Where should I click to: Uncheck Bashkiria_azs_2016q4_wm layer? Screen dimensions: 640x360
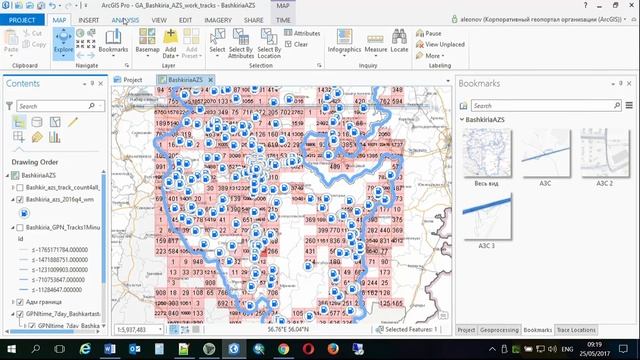[x=20, y=200]
